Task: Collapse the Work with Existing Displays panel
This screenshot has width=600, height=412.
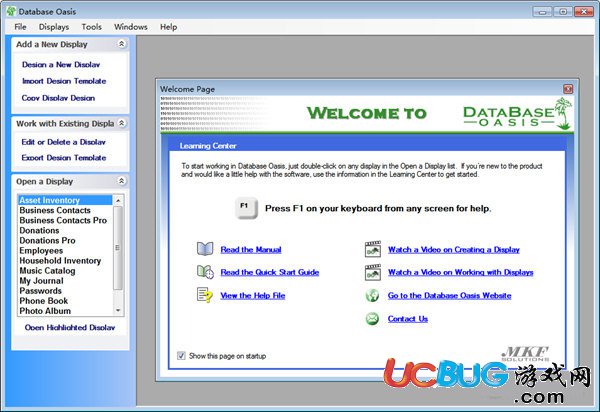Action: click(121, 123)
